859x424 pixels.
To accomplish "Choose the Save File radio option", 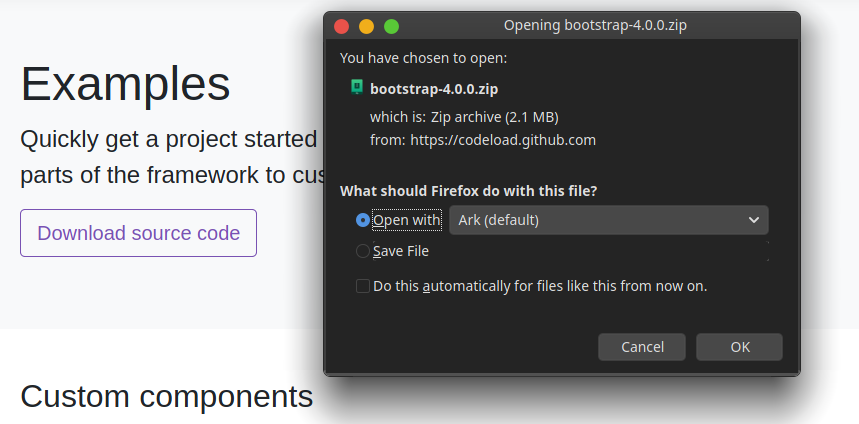I will click(x=363, y=251).
